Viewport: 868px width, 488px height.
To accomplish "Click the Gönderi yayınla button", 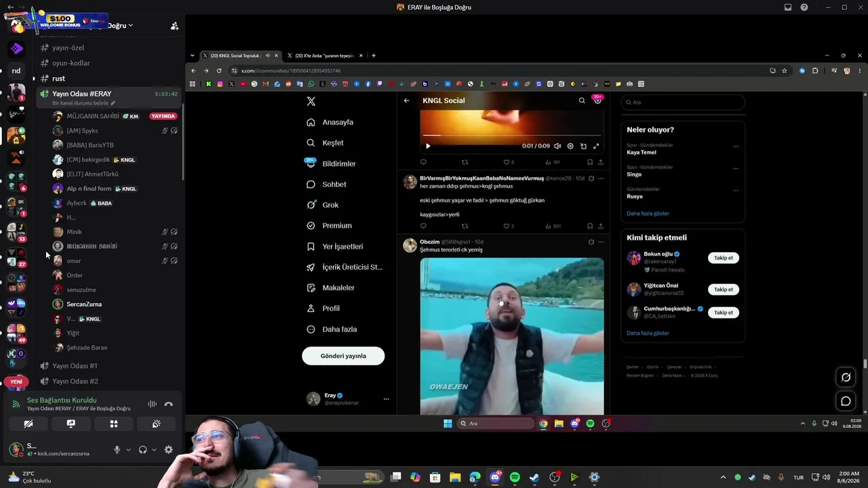I will tap(343, 356).
